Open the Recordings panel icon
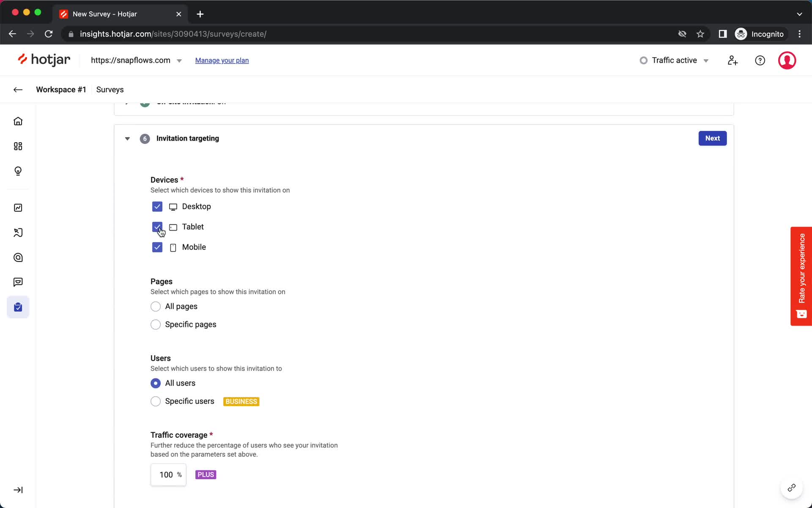Viewport: 812px width, 508px height. tap(18, 232)
